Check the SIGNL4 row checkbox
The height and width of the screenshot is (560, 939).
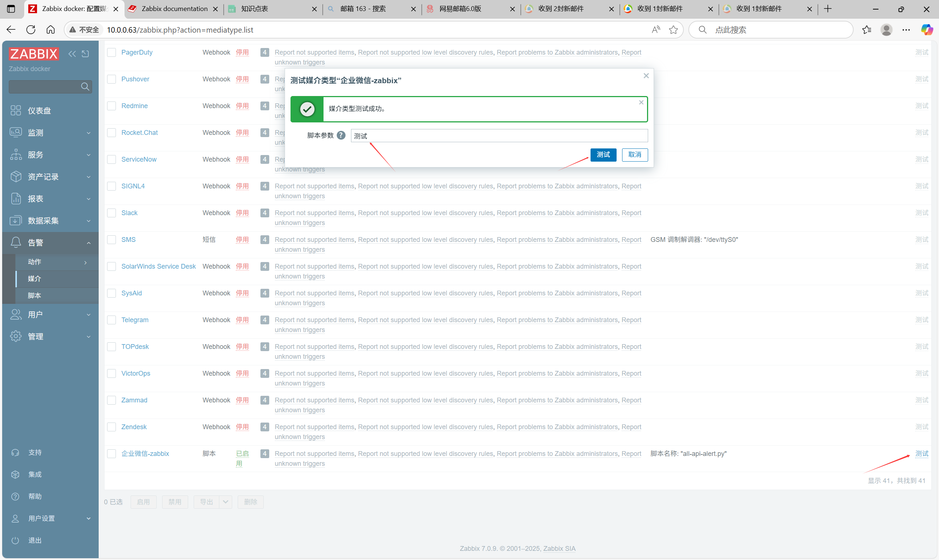pos(112,187)
